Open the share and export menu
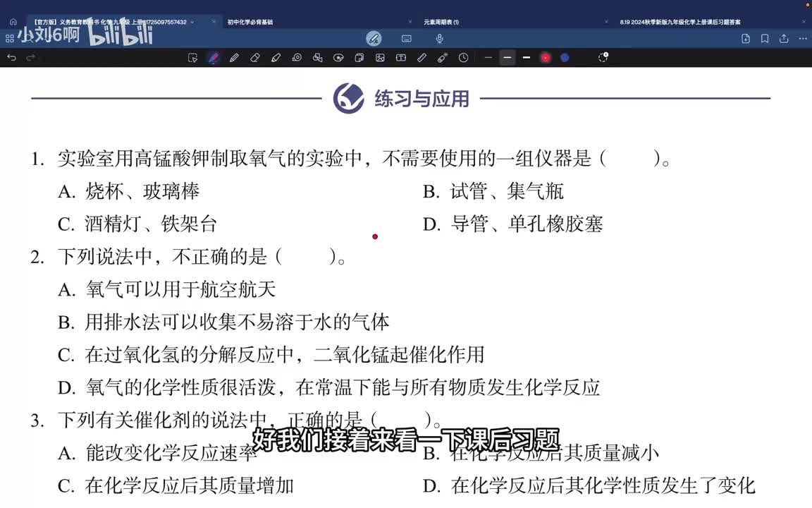 784,38
